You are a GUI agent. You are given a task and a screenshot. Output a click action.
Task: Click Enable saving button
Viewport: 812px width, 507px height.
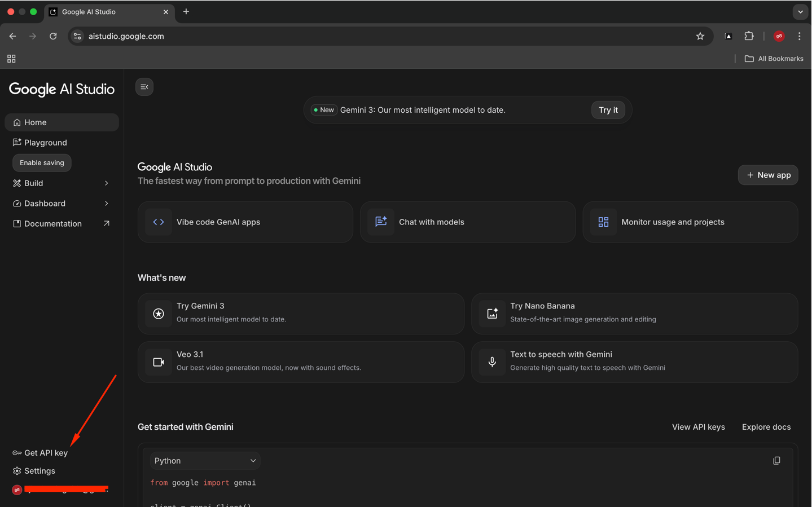click(x=42, y=163)
